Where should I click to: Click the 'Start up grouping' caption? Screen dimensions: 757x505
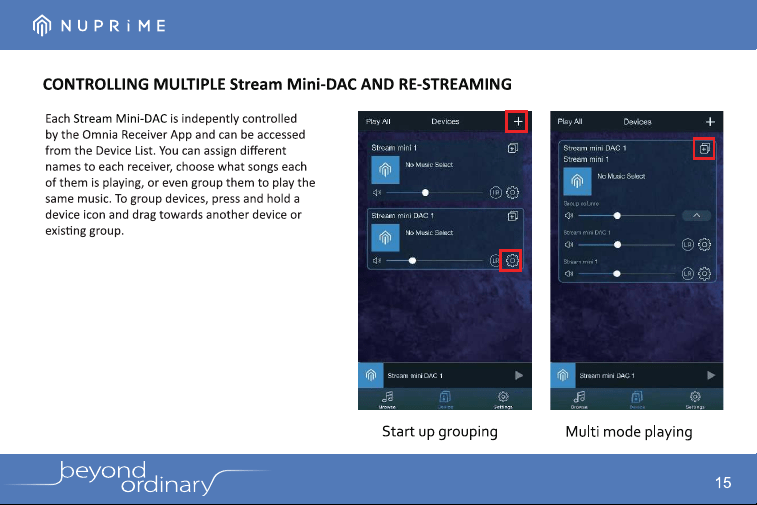pos(440,432)
